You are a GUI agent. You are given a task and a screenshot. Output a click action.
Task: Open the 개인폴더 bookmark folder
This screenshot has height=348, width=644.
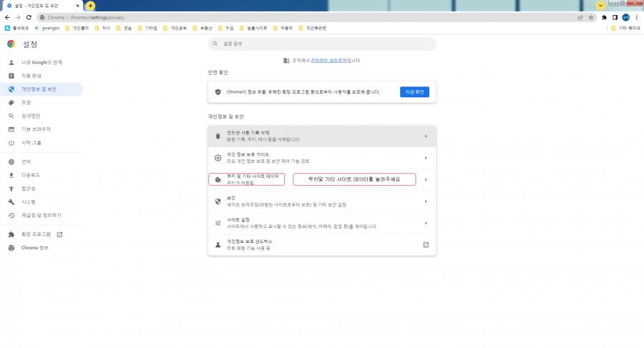coord(80,28)
